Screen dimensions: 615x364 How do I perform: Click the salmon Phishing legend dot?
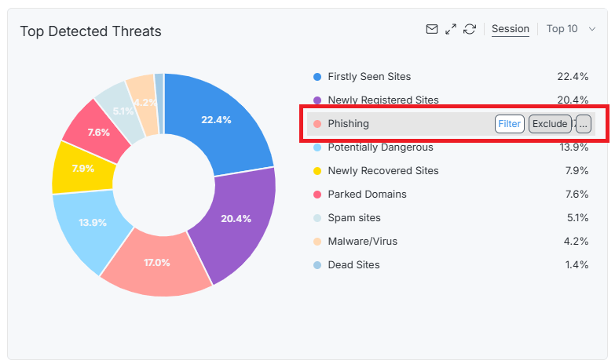(317, 124)
